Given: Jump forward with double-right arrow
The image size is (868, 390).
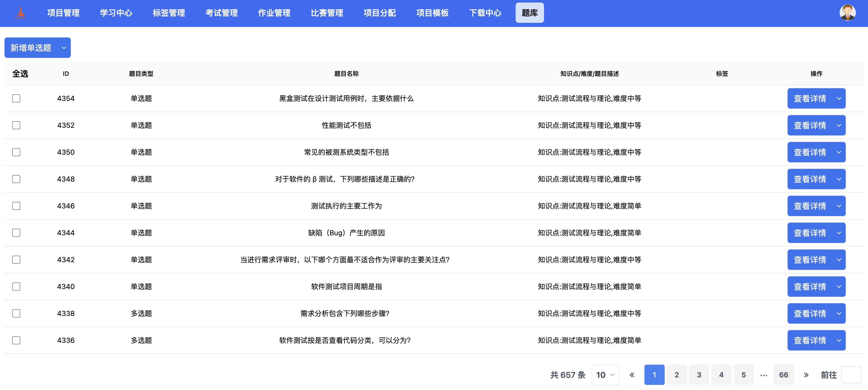Looking at the screenshot, I should (806, 375).
